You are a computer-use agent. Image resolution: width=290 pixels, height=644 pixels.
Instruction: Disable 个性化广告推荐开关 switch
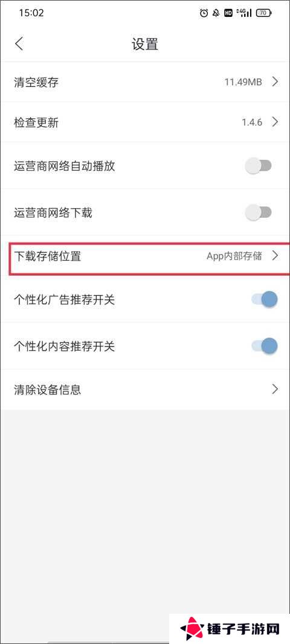pos(265,300)
